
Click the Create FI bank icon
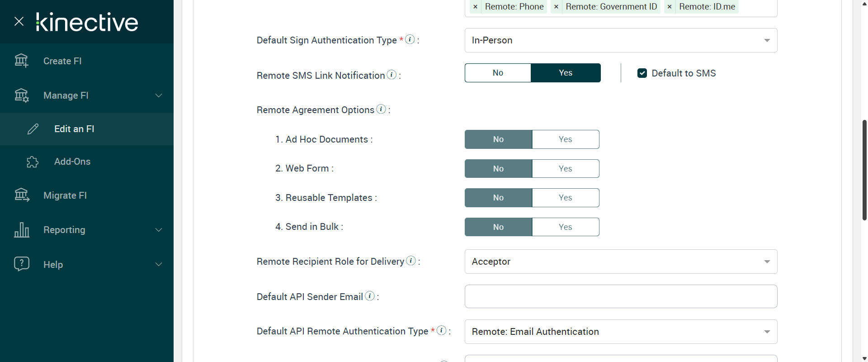tap(21, 61)
